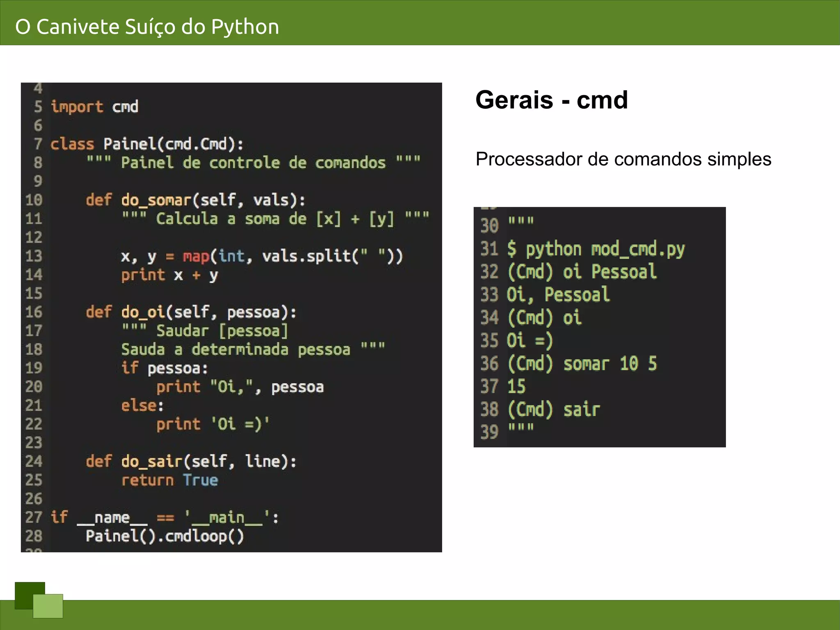840x630 pixels.
Task: Click the line '(Cmd) somar 10 5'
Action: (582, 364)
